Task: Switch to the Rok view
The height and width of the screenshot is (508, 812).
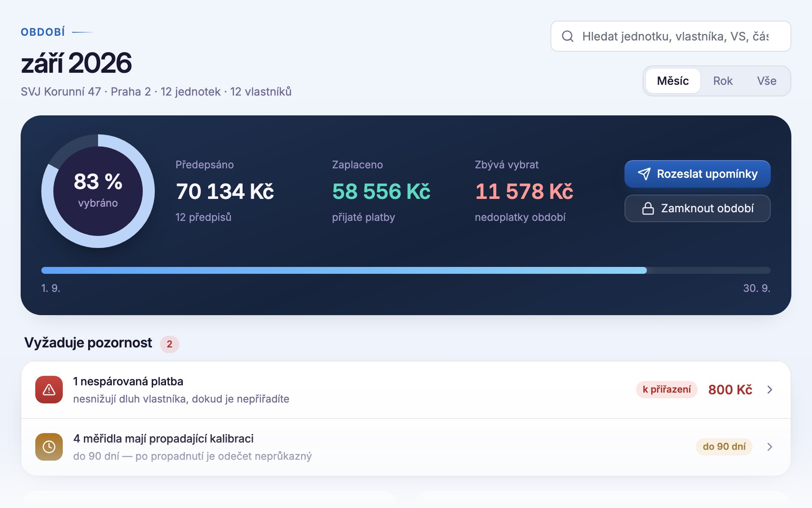Action: click(723, 81)
